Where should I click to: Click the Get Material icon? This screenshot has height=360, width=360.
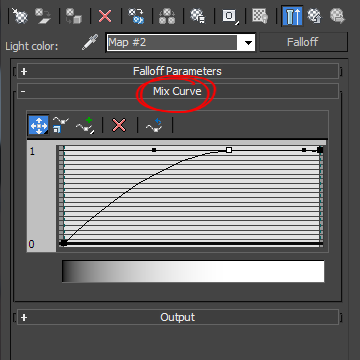20,16
